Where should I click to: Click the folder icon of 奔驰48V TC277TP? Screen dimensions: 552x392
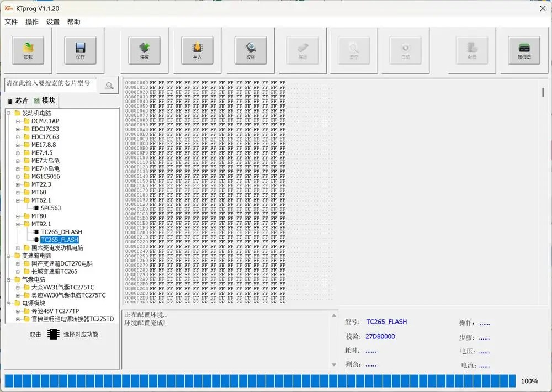pyautogui.click(x=26, y=311)
